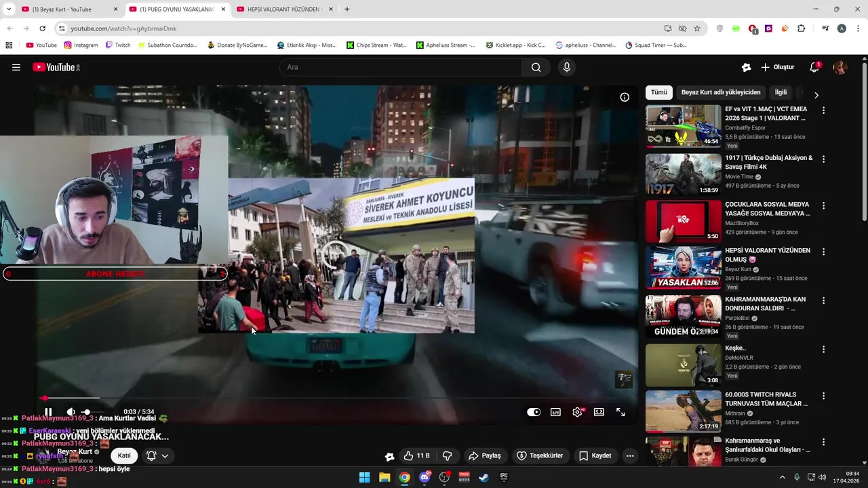Open the account avatar menu
Image resolution: width=868 pixels, height=488 pixels.
[840, 67]
